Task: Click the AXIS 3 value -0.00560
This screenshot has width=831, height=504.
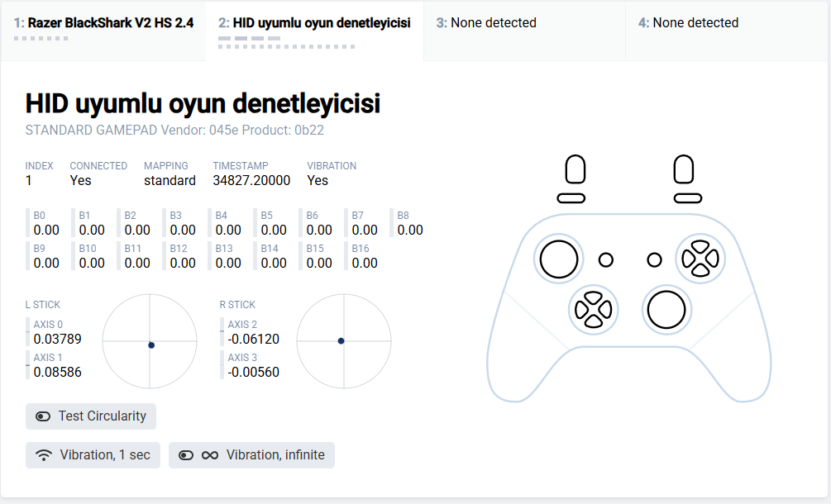Action: 253,372
